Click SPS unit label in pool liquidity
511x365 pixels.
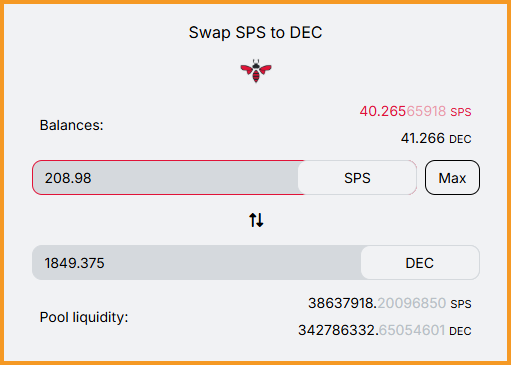coord(461,304)
